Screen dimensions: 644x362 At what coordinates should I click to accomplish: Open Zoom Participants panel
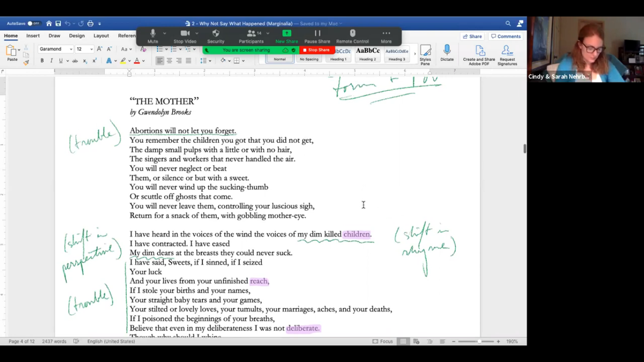pyautogui.click(x=251, y=36)
